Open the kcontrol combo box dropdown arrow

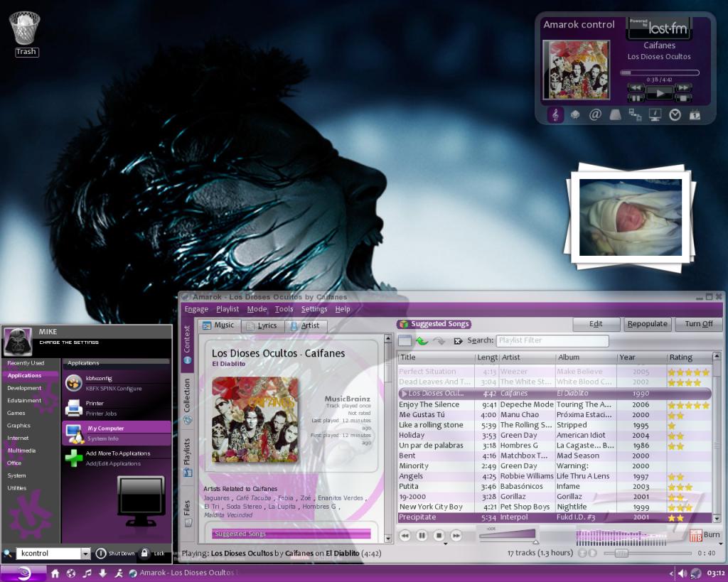[x=85, y=554]
